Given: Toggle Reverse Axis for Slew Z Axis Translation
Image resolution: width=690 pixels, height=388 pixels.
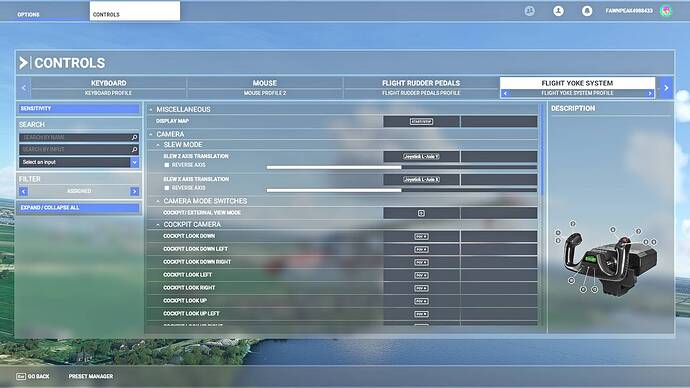Looking at the screenshot, I should click(167, 165).
